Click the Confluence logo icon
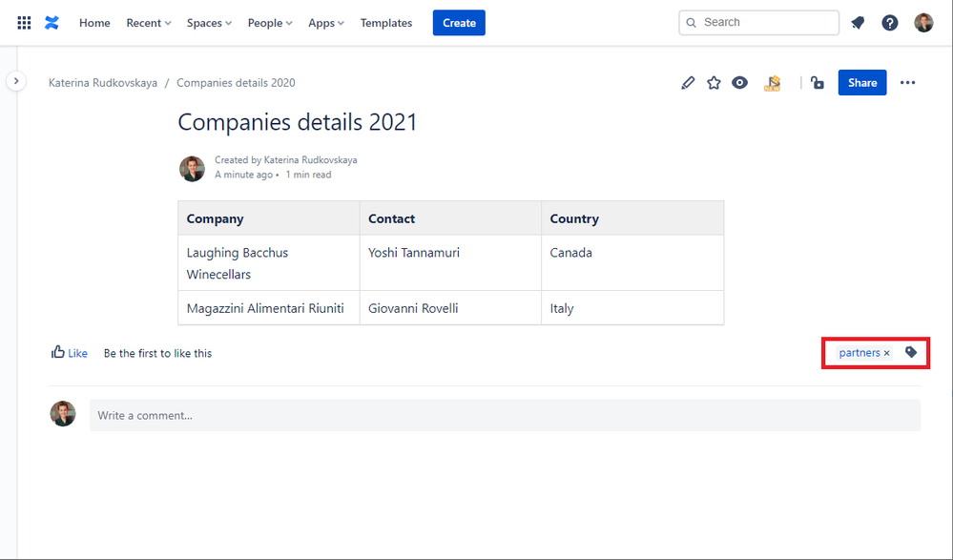953x560 pixels. [52, 23]
